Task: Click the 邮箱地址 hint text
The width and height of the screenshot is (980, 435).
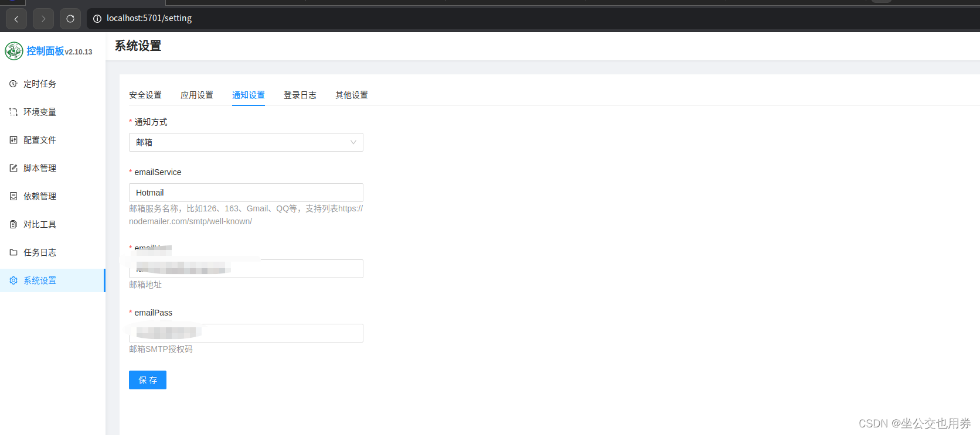Action: coord(145,285)
